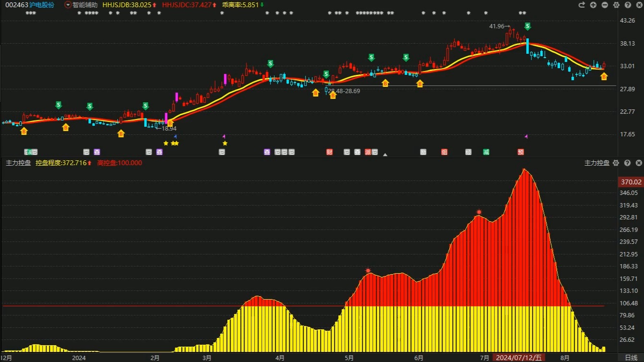Click the green 减 event marker
Screen dimensions: 644x362
[x=486, y=152]
